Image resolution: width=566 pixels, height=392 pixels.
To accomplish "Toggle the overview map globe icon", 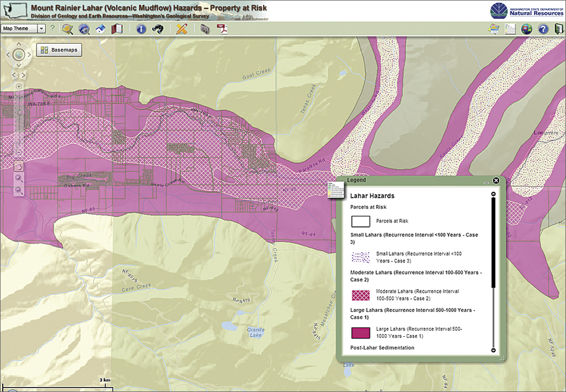I will tap(527, 29).
